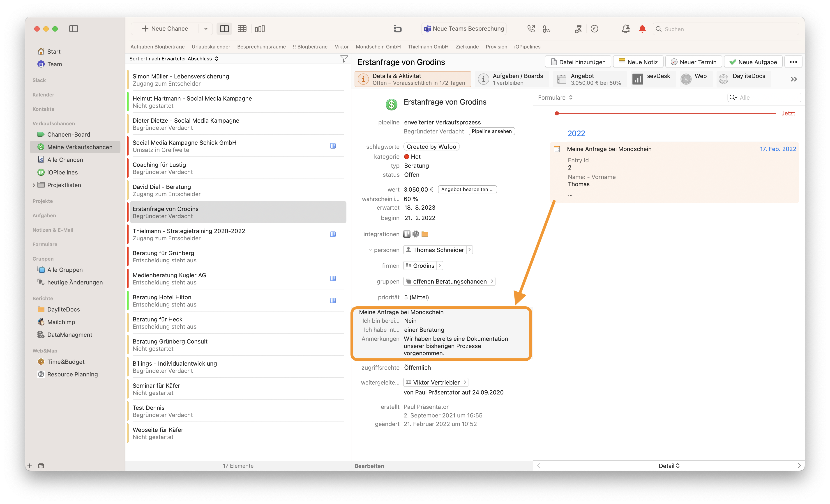Toggle the sidebar visibility icon
This screenshot has height=504, width=830.
pyautogui.click(x=74, y=29)
